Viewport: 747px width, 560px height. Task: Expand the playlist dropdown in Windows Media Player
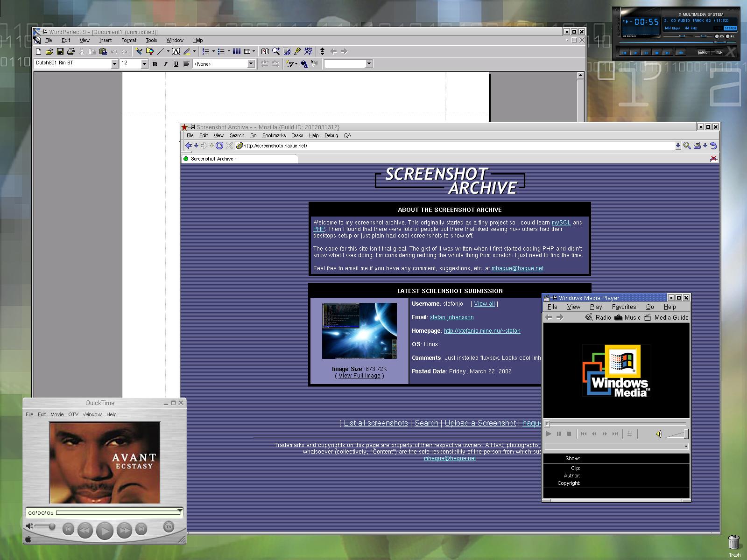click(685, 447)
